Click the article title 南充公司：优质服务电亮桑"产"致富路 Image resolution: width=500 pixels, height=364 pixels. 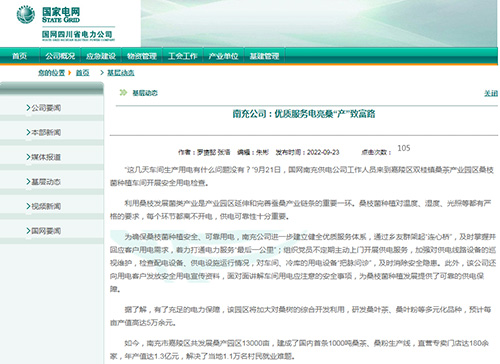click(x=304, y=114)
